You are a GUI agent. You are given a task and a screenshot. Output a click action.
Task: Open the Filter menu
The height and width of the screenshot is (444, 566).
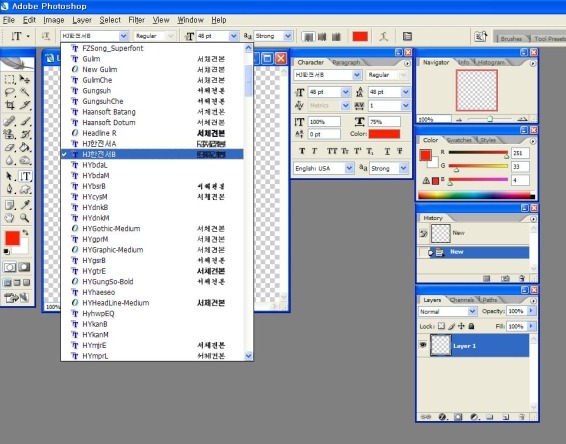click(x=136, y=20)
